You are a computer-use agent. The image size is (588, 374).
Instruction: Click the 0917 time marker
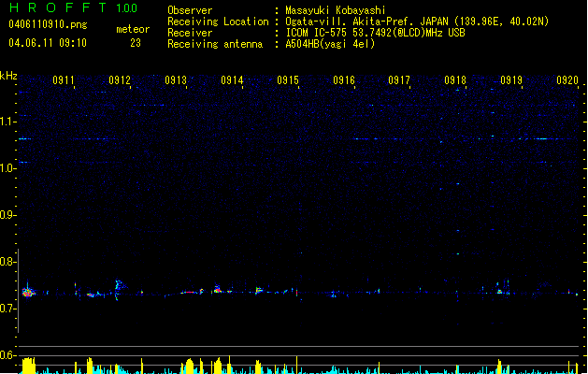point(399,80)
